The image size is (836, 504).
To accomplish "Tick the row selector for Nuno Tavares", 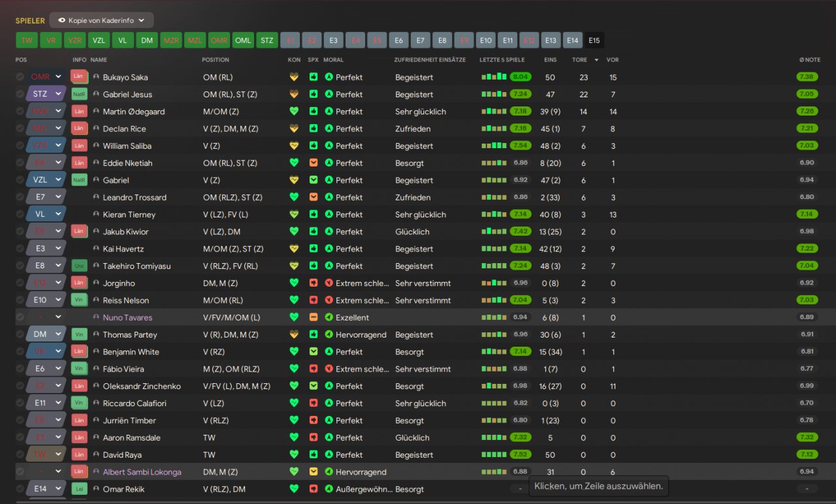I will tap(20, 317).
